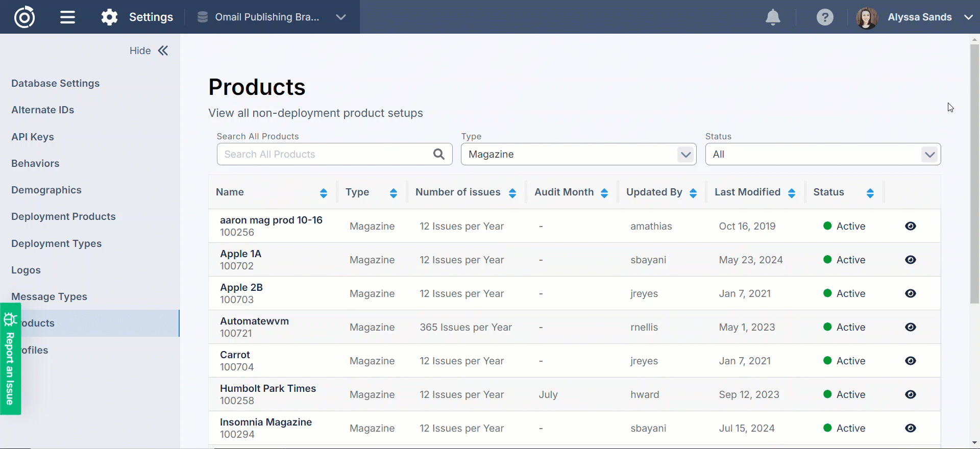The image size is (980, 449).
Task: Click the Settings gear icon
Action: pos(109,17)
